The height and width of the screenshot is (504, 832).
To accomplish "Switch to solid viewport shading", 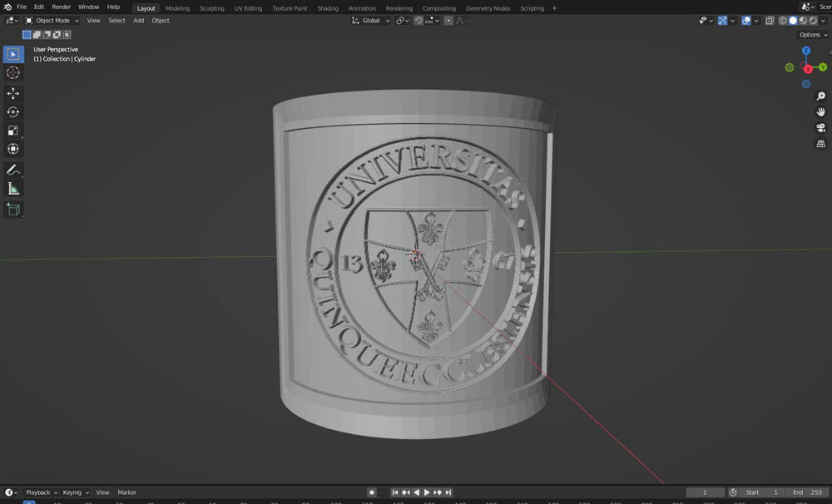I will pyautogui.click(x=793, y=21).
